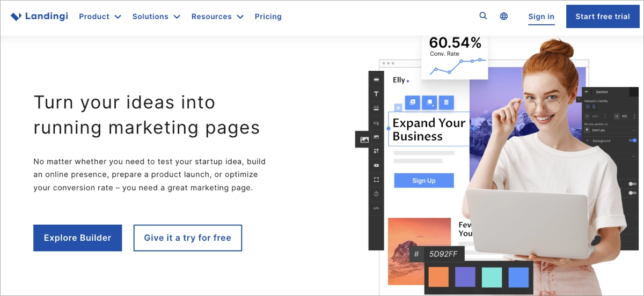
Task: Click the countdown timer icon in sidebar
Action: [376, 194]
